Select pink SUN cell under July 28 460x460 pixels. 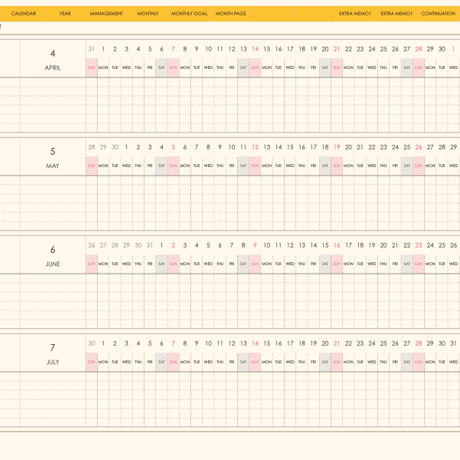pyautogui.click(x=418, y=362)
